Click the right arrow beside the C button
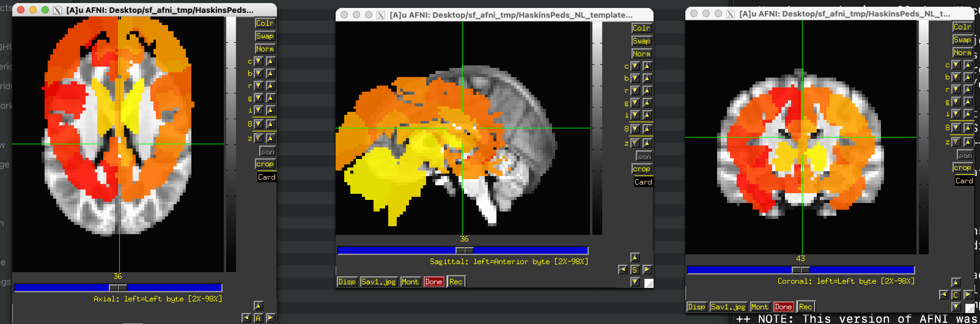Viewport: 980px width, 324px height. [x=968, y=294]
